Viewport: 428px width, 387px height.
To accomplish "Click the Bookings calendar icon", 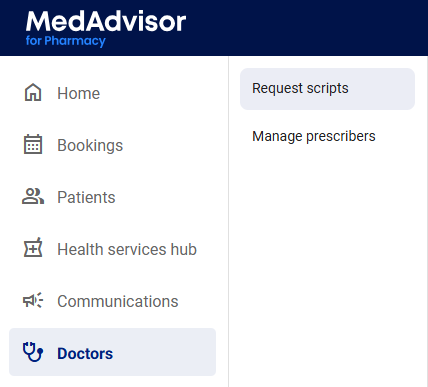I will (x=33, y=144).
